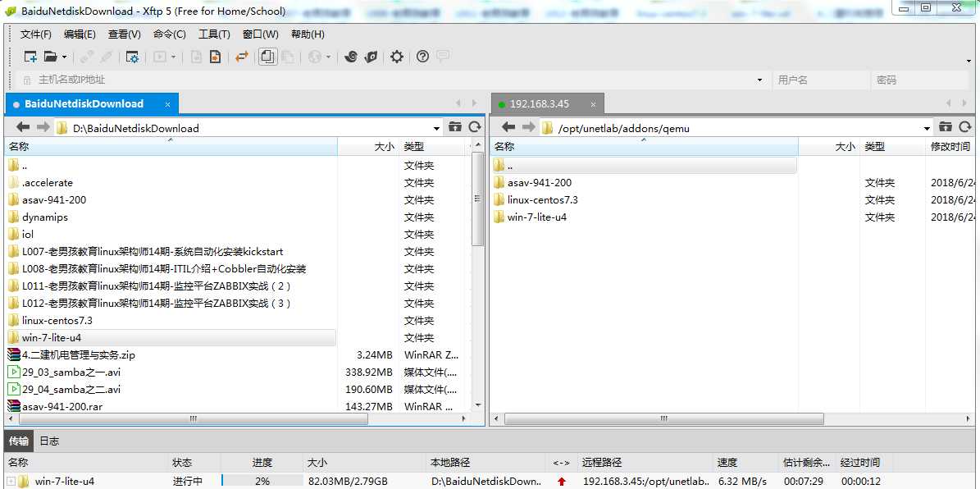This screenshot has height=489, width=980.
Task: Open the 文件(F) menu
Action: (x=35, y=34)
